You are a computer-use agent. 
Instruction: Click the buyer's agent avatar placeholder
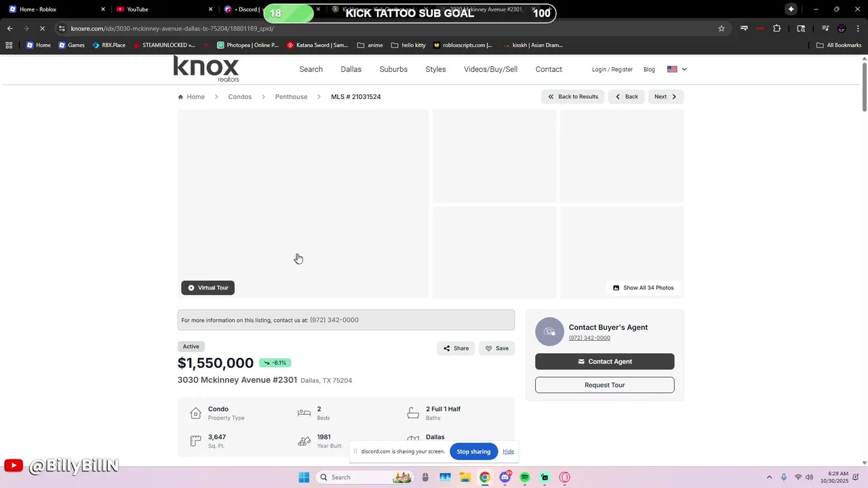tap(549, 331)
